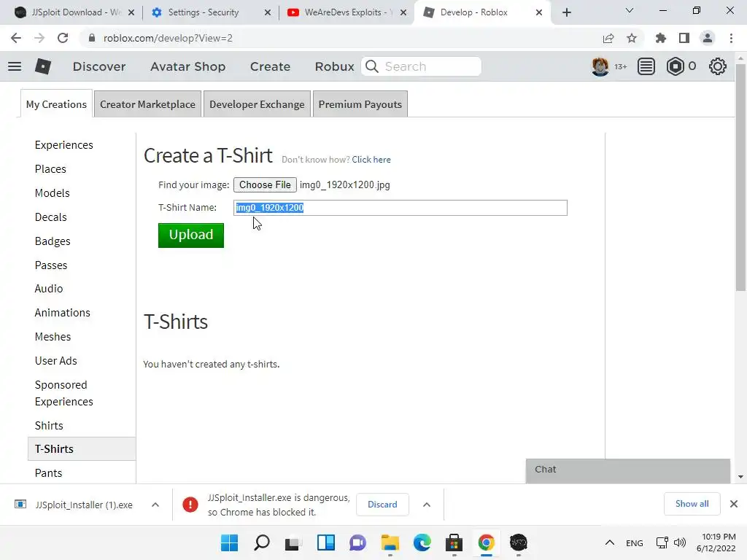Select Meshes in sidebar

point(53,337)
